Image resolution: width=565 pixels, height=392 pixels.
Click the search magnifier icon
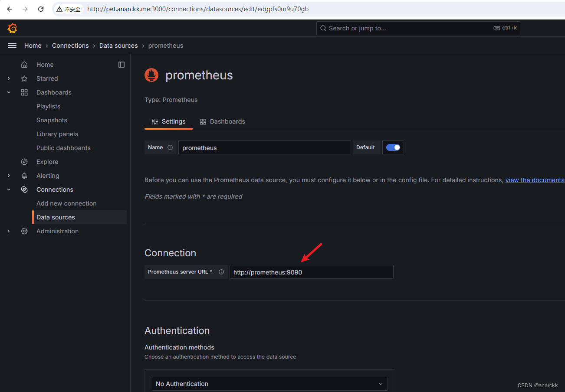(x=323, y=28)
